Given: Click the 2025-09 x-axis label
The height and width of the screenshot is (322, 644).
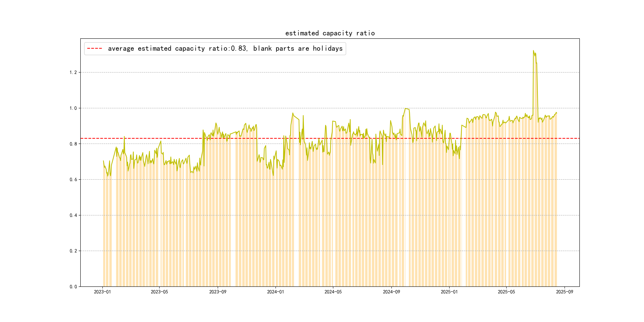Looking at the screenshot, I should (x=564, y=292).
